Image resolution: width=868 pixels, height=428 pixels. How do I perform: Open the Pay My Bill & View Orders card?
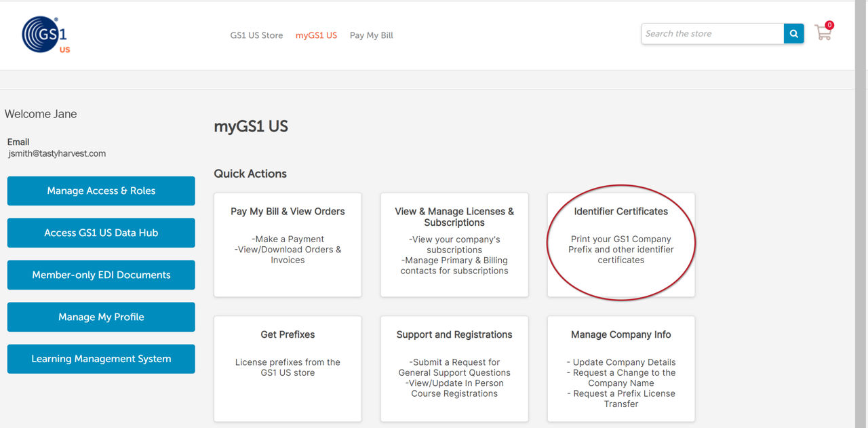[x=288, y=245]
